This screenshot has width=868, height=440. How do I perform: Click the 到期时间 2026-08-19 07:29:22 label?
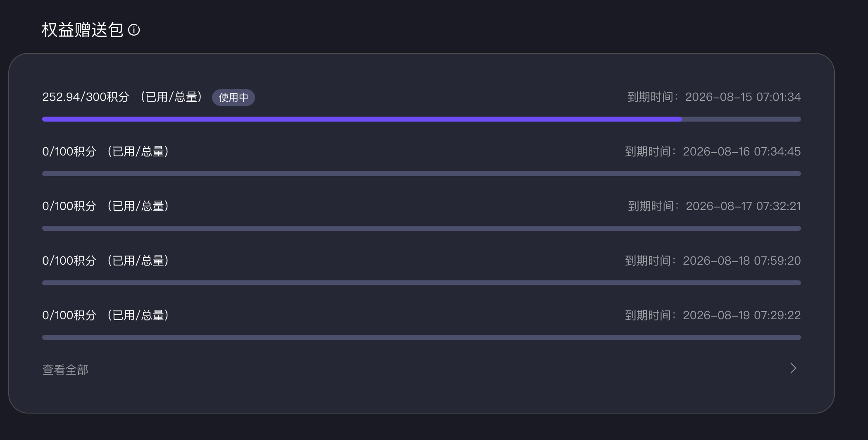click(x=713, y=316)
